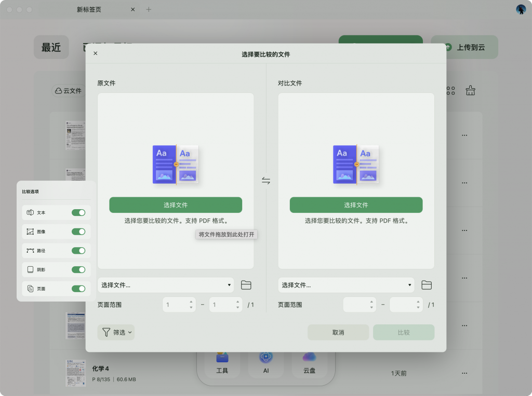Toggle the 路径 comparison switch
This screenshot has height=396, width=532.
(78, 251)
